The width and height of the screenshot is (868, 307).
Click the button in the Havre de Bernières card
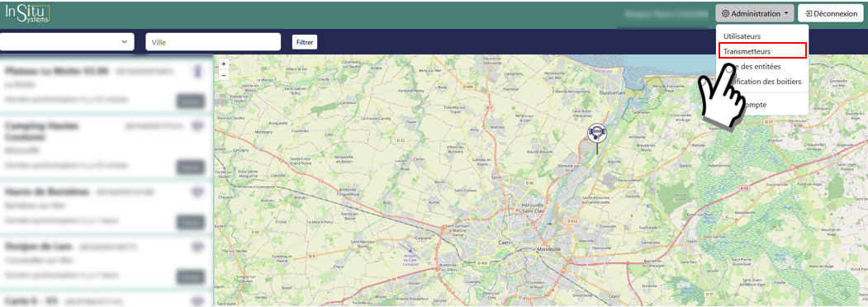pyautogui.click(x=191, y=222)
